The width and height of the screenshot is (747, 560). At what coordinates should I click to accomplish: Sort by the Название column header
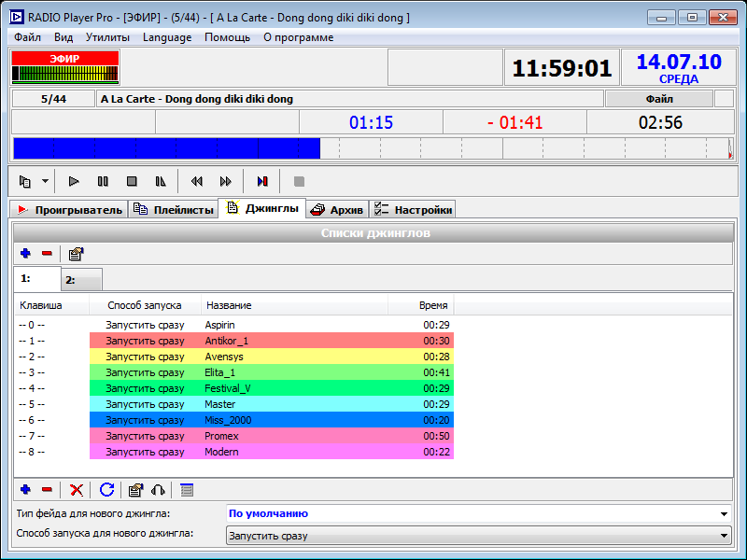[x=294, y=305]
